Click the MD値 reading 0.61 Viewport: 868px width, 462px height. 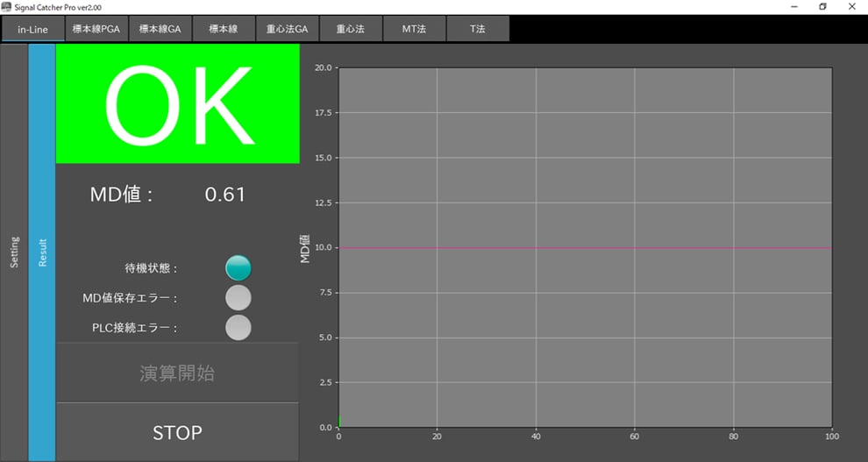point(225,195)
